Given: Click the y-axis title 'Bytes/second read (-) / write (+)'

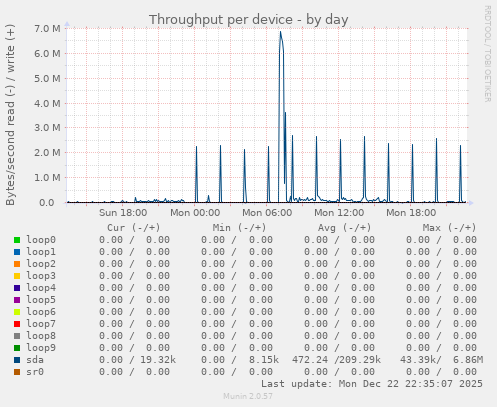Looking at the screenshot, I should point(10,115).
